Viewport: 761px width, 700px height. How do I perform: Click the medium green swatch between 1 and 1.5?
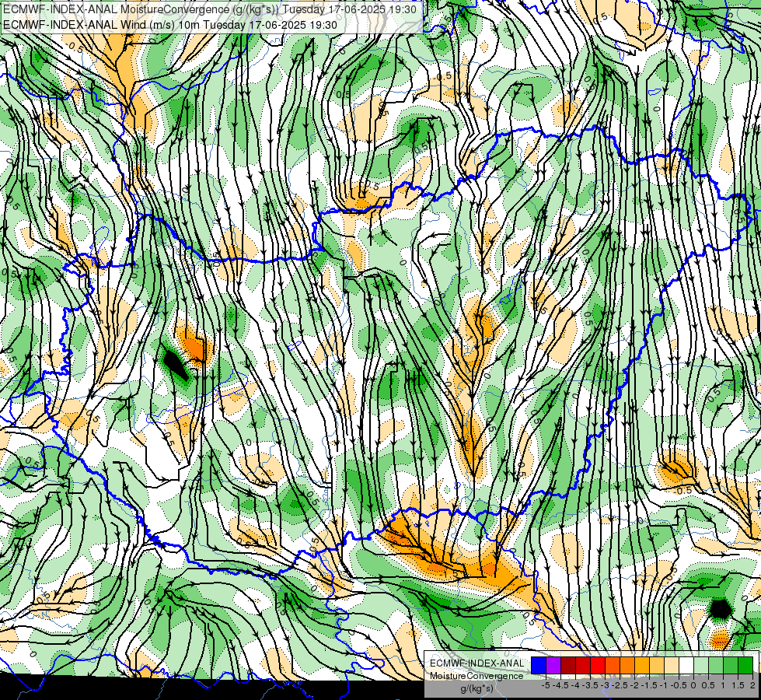[x=731, y=666]
